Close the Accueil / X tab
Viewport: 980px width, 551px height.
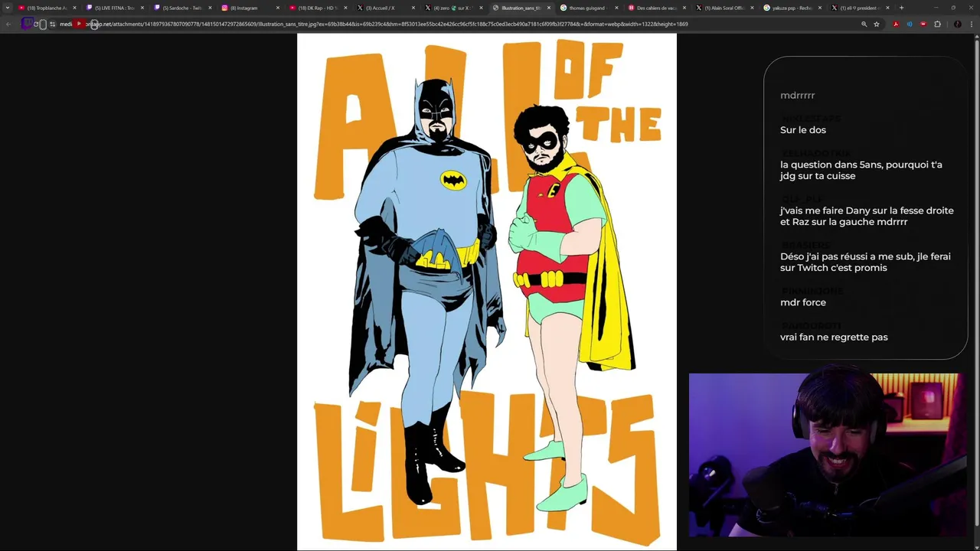(x=413, y=8)
